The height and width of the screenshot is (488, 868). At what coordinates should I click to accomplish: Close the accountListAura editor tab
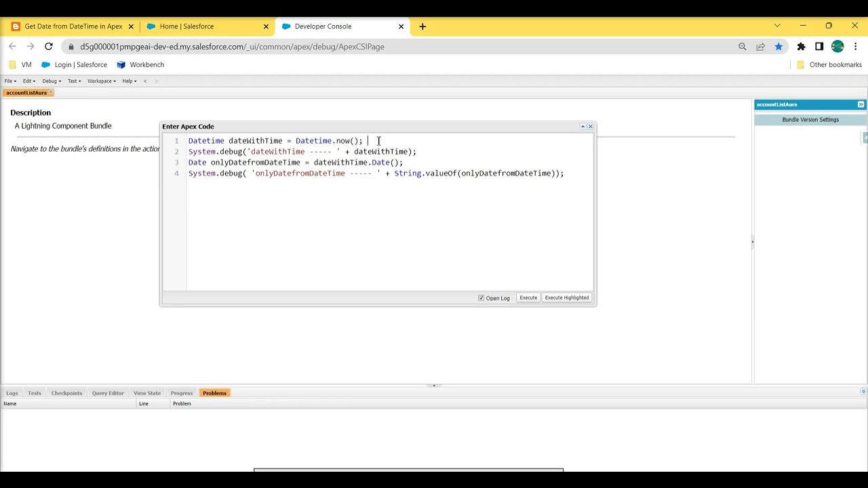point(51,92)
